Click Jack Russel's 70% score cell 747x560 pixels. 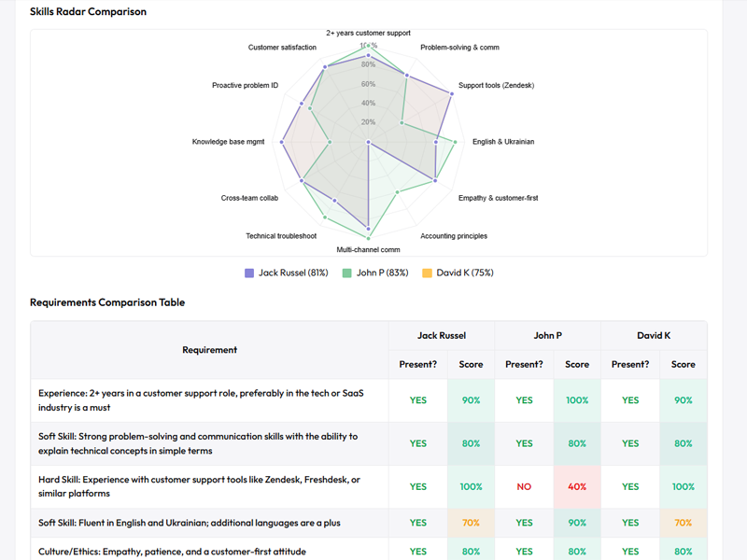tap(471, 523)
